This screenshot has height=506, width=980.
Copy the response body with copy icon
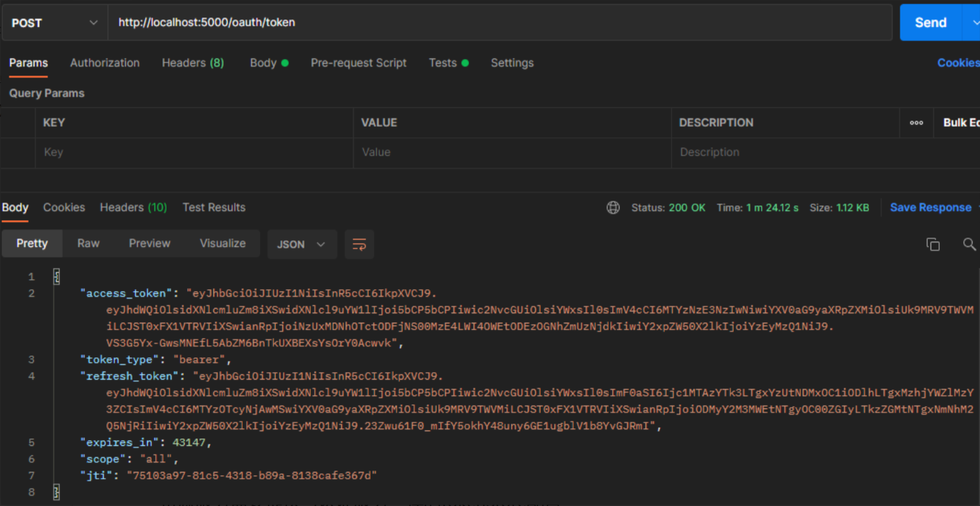coord(933,244)
